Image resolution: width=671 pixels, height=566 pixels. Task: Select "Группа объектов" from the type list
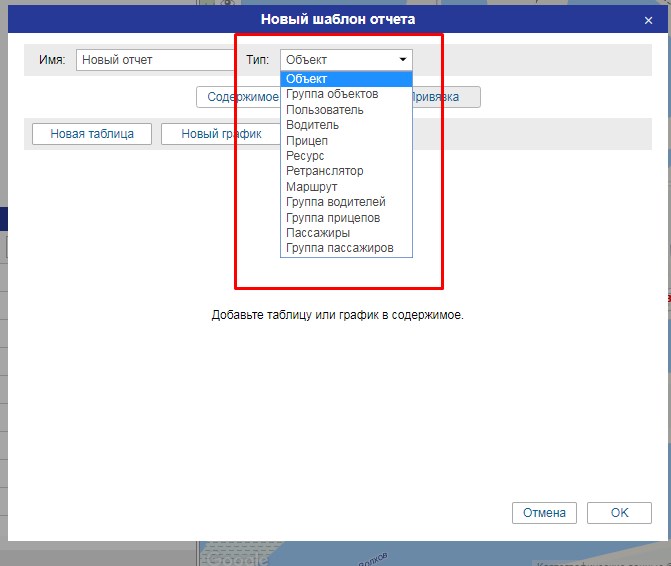click(x=332, y=94)
